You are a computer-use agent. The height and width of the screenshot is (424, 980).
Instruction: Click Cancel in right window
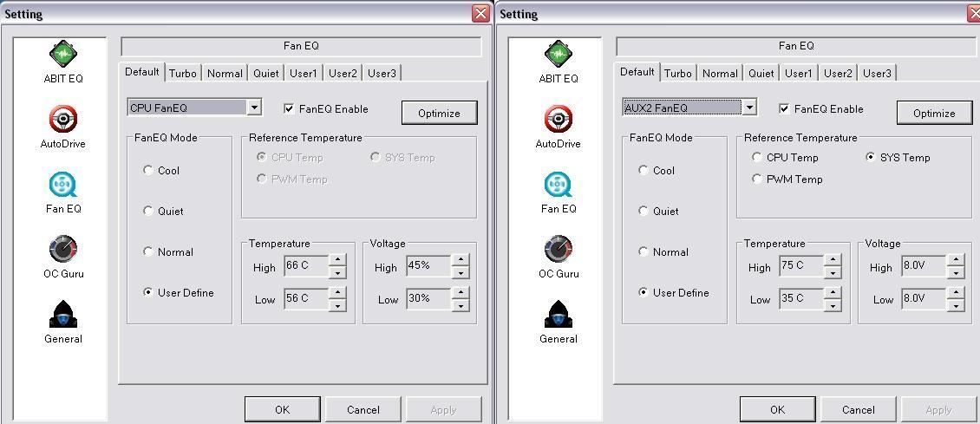click(x=858, y=409)
